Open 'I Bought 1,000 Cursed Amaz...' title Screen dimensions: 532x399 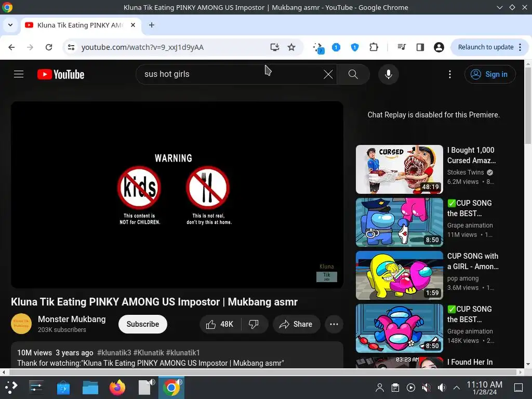[471, 155]
